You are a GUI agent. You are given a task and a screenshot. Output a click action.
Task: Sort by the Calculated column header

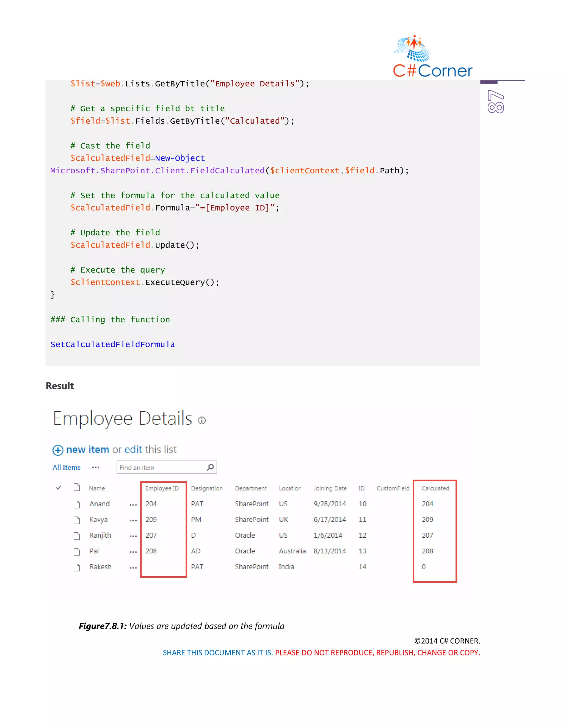coord(435,488)
